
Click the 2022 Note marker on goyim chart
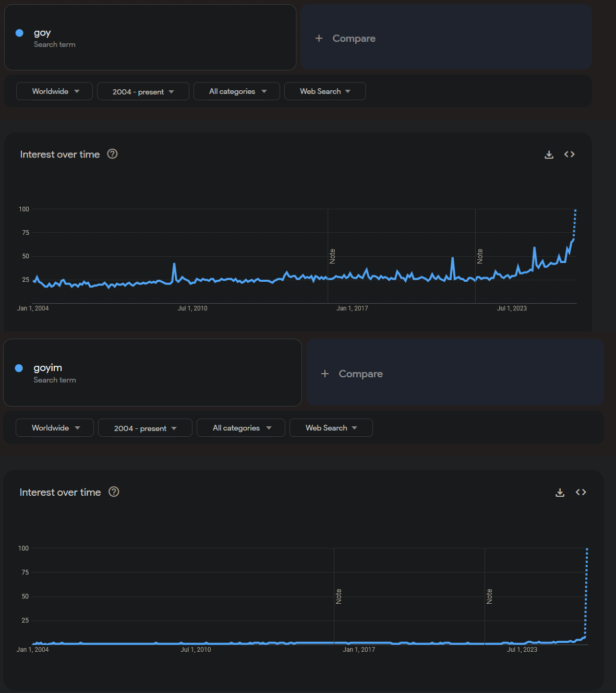click(489, 596)
